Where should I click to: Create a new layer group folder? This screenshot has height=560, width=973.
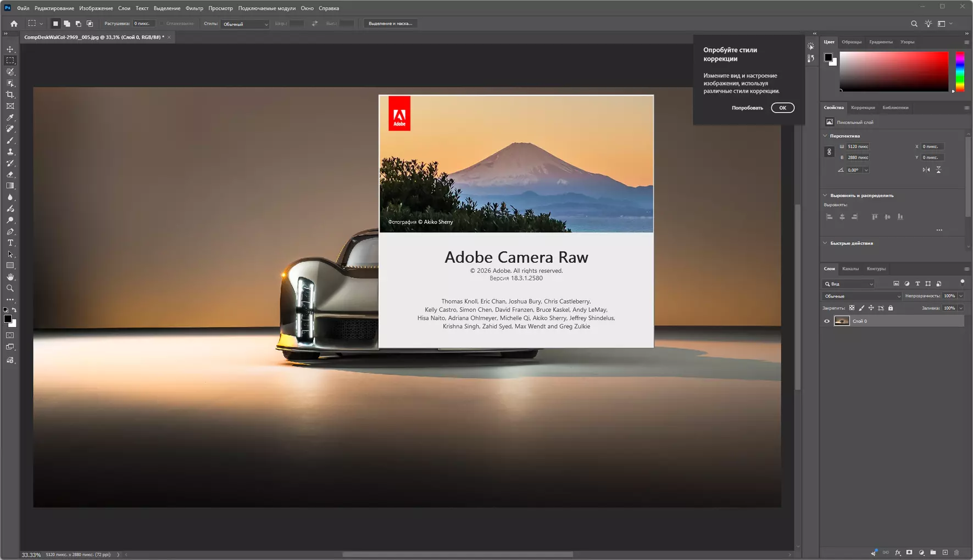click(933, 552)
